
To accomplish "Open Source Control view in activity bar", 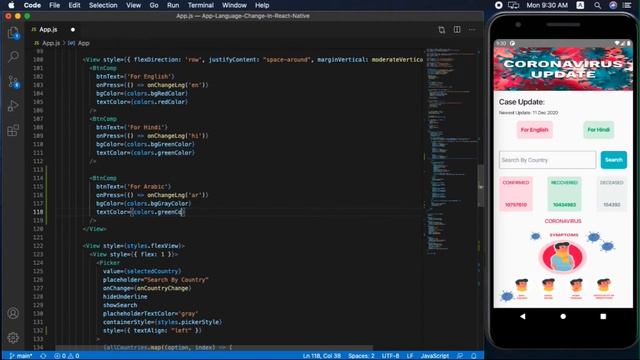I will [13, 82].
